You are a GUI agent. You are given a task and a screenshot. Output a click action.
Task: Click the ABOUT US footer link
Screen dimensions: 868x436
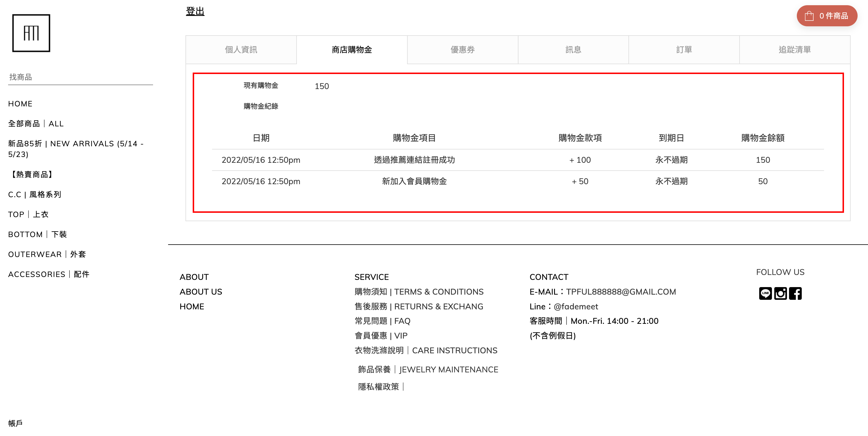(201, 291)
